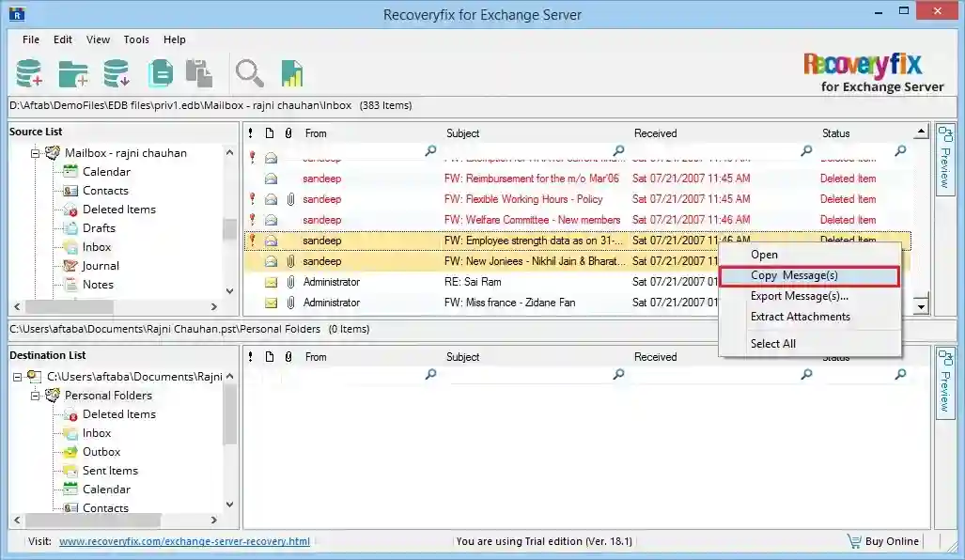Click envelope icon on RE: Sai Ram row

pos(271,282)
